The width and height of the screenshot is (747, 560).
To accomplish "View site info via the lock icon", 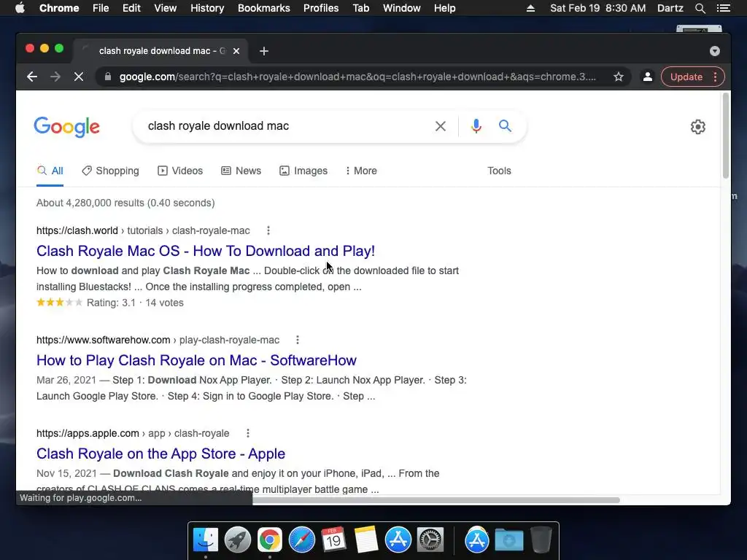I will 108,77.
